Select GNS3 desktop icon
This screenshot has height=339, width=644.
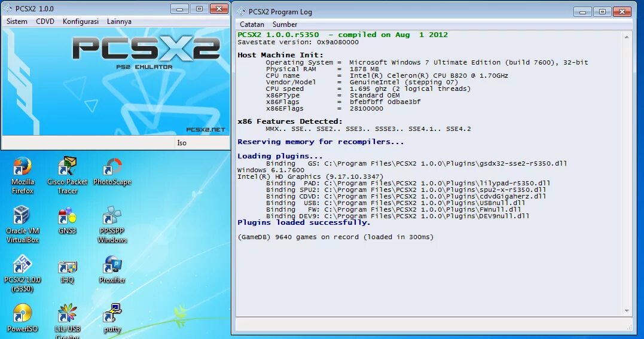pos(68,220)
